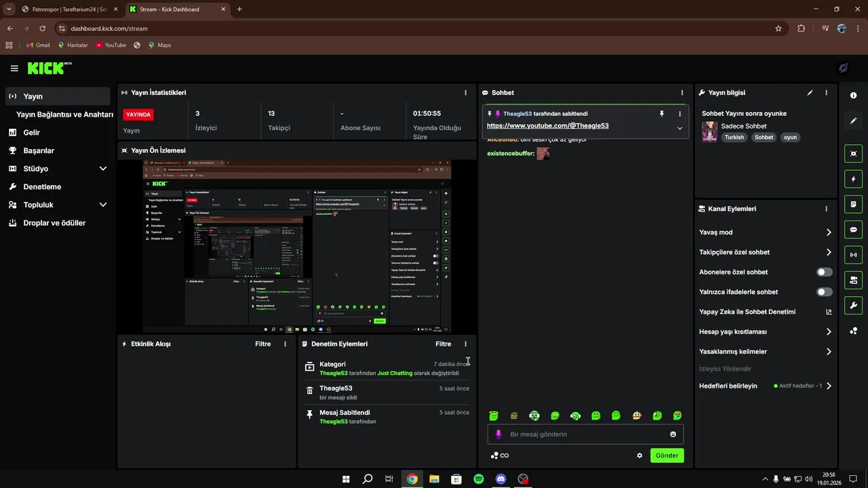Open the pinned YouTube Theagle53 link

547,126
